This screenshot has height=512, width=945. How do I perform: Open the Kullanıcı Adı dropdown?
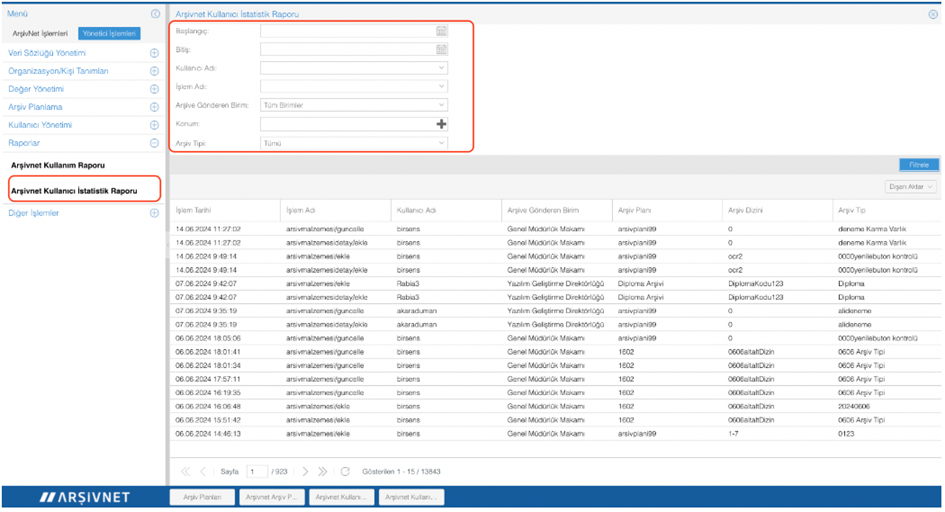pos(441,68)
